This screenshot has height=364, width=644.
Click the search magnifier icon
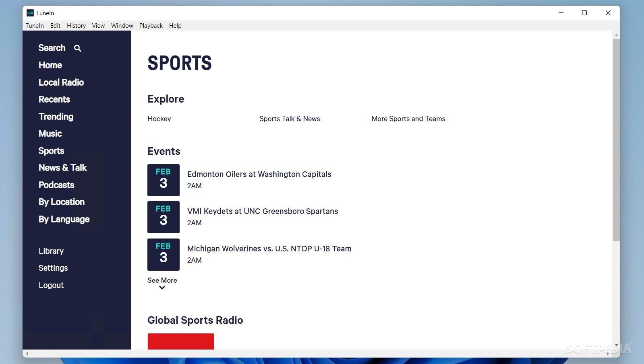[78, 48]
